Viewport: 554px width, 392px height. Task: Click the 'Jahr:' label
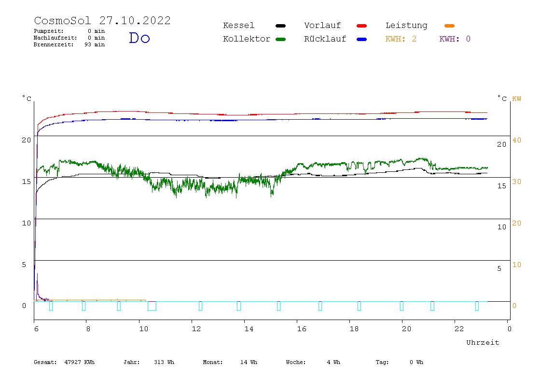coord(131,362)
